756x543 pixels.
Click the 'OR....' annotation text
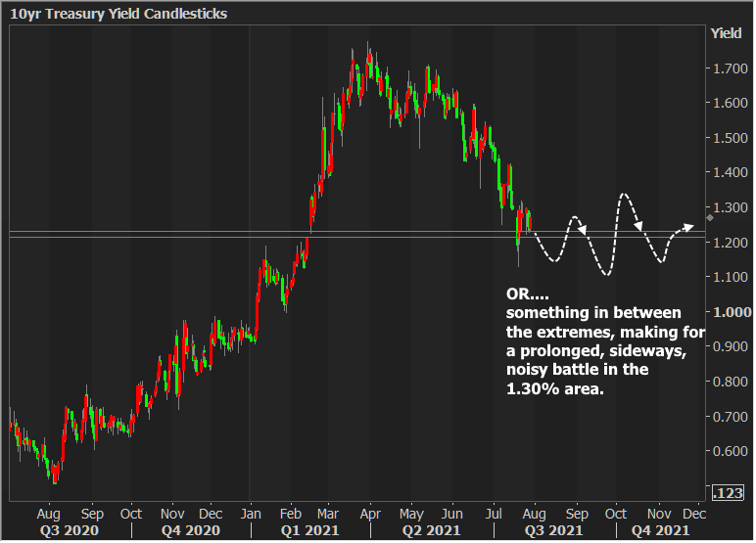(x=529, y=294)
